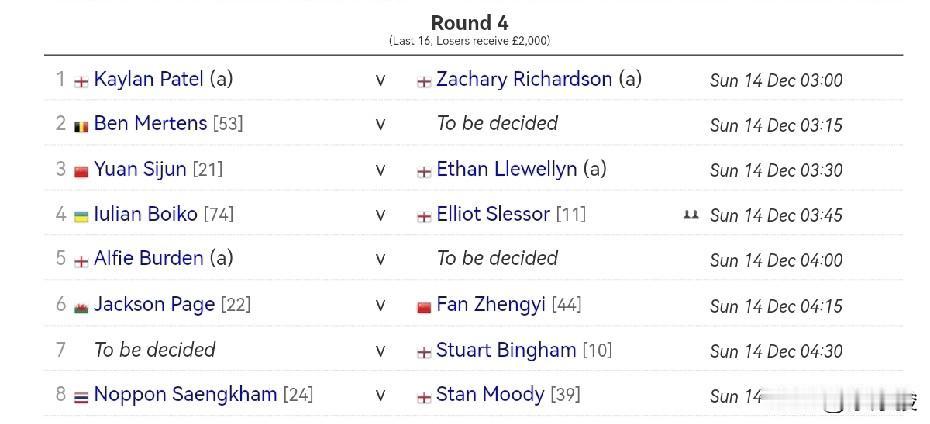Image resolution: width=930 pixels, height=424 pixels.
Task: Open Alfie Burden's player link
Action: (x=148, y=258)
